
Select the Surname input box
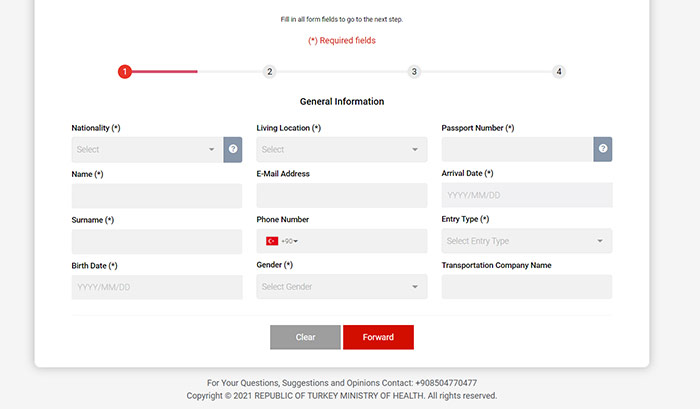157,241
